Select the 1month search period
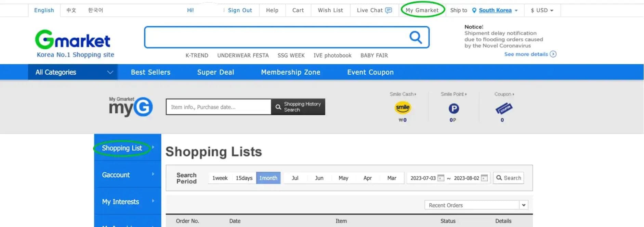Viewport: 644px width, 227px height. pos(268,178)
